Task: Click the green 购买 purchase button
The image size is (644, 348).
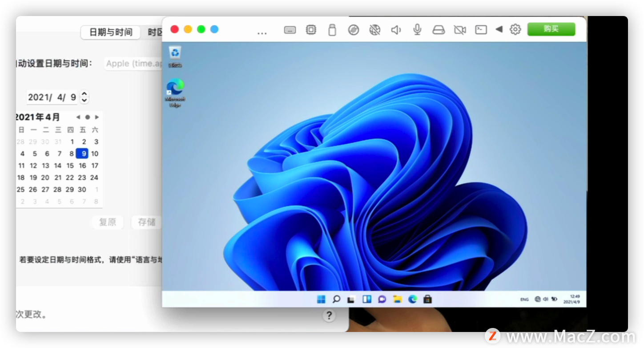Action: [551, 29]
